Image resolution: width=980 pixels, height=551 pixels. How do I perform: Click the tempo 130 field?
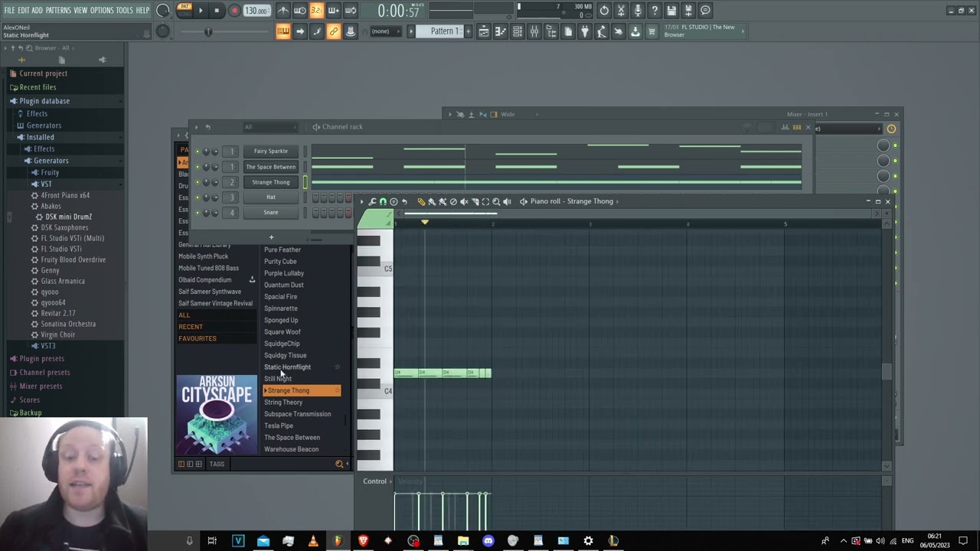click(256, 11)
